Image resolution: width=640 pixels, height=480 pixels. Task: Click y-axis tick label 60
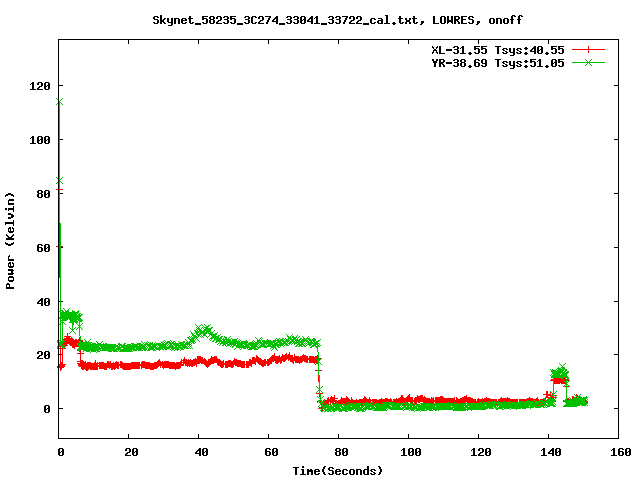[43, 248]
